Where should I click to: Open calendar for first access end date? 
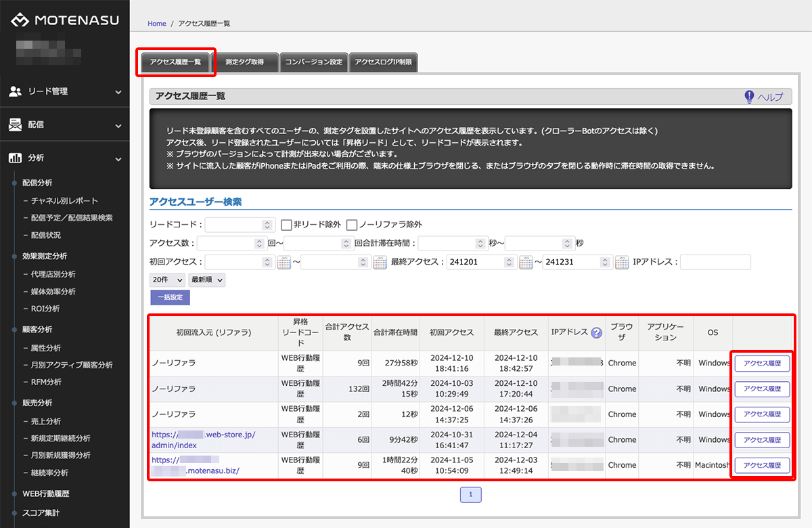tap(380, 263)
